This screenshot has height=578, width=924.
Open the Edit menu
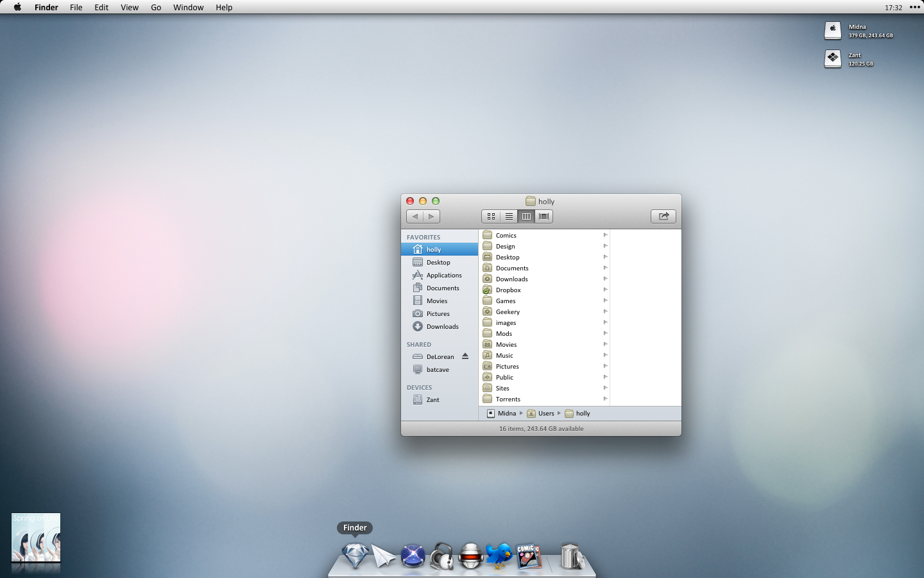[x=101, y=7]
